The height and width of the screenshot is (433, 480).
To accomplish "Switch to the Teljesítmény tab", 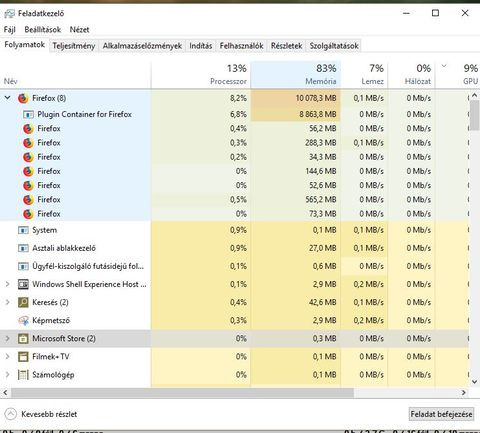I will click(x=74, y=46).
